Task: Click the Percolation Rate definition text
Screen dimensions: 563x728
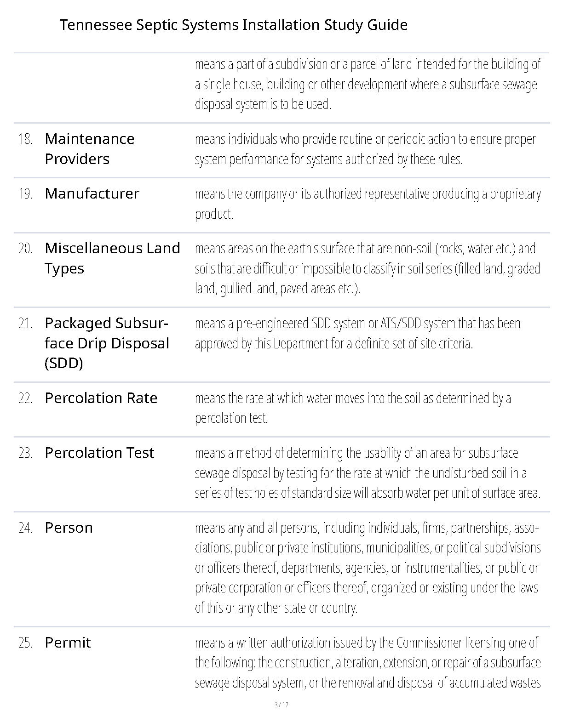Action: coord(353,408)
